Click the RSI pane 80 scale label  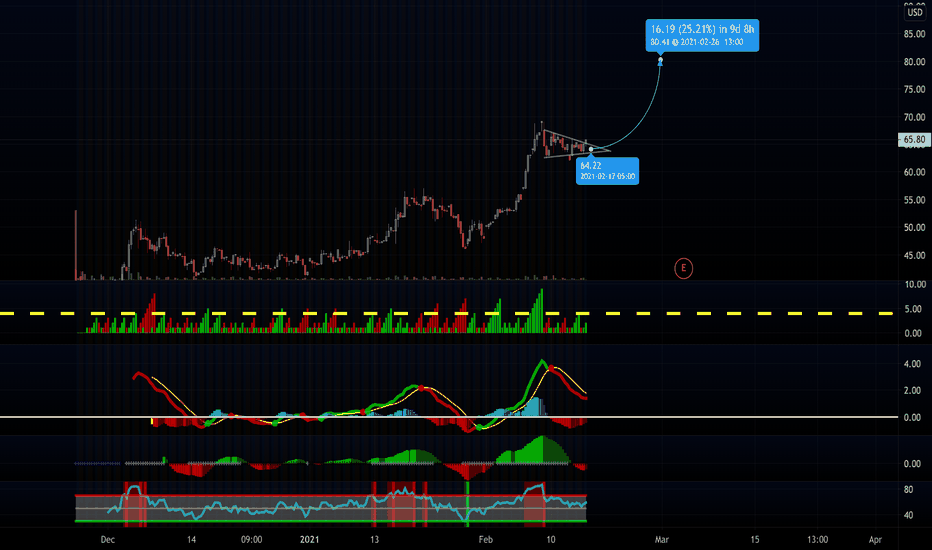tap(908, 490)
